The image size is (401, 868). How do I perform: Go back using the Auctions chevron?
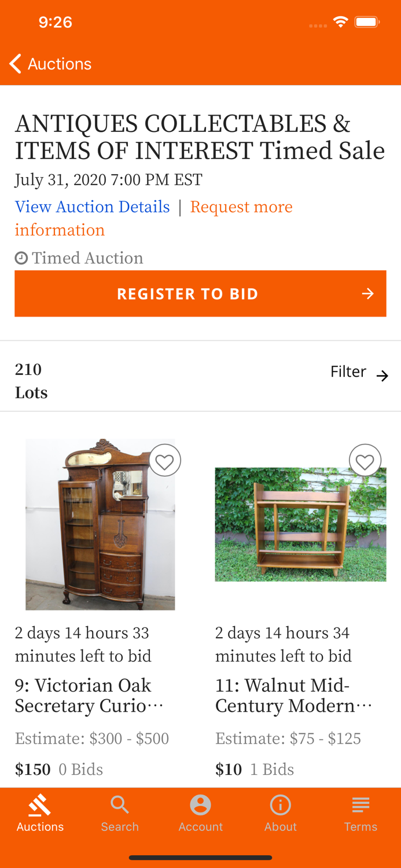14,64
